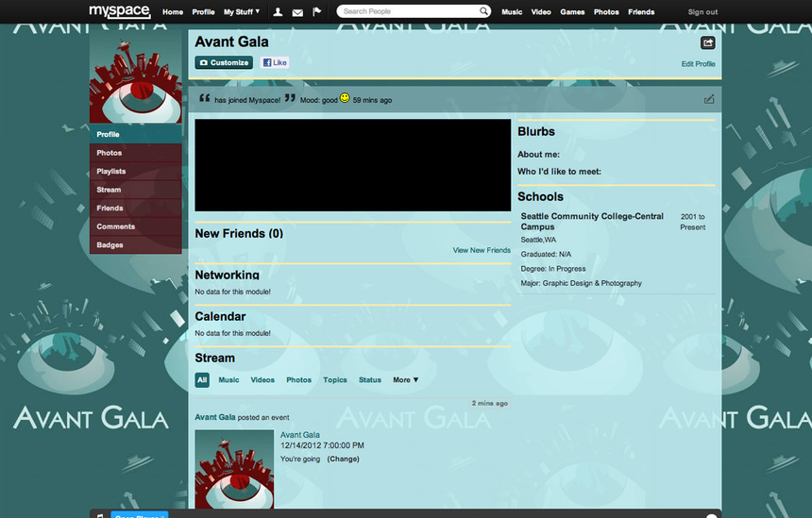Viewport: 812px width, 518px height.
Task: Select Photos in the sidebar
Action: 136,153
